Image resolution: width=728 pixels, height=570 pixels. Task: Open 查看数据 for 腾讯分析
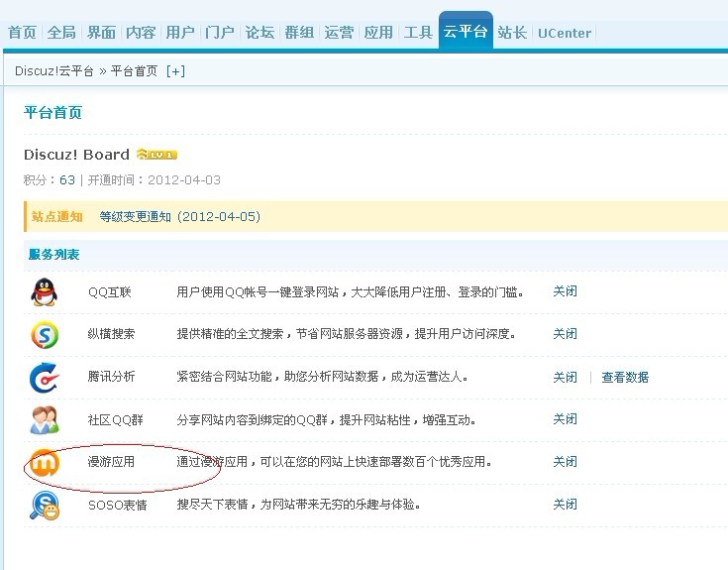(x=625, y=378)
